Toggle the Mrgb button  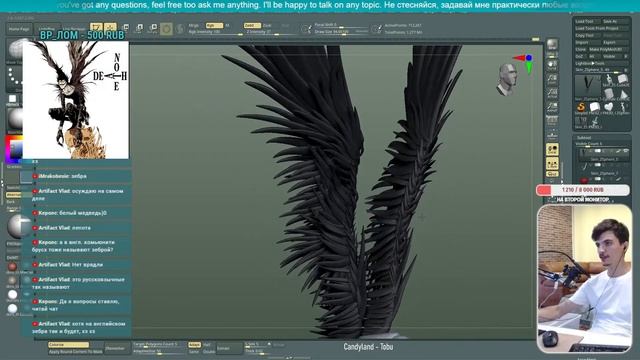tap(194, 25)
